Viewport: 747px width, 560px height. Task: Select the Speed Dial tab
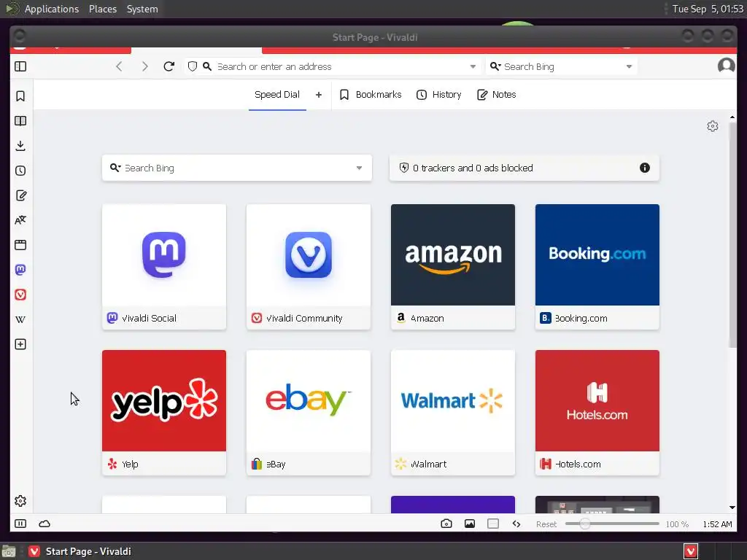tap(277, 94)
